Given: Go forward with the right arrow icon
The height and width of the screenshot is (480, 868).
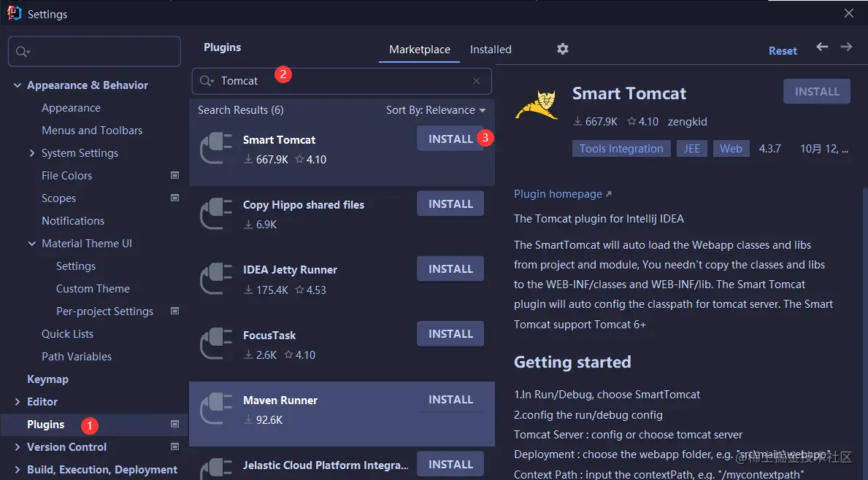Looking at the screenshot, I should [846, 47].
